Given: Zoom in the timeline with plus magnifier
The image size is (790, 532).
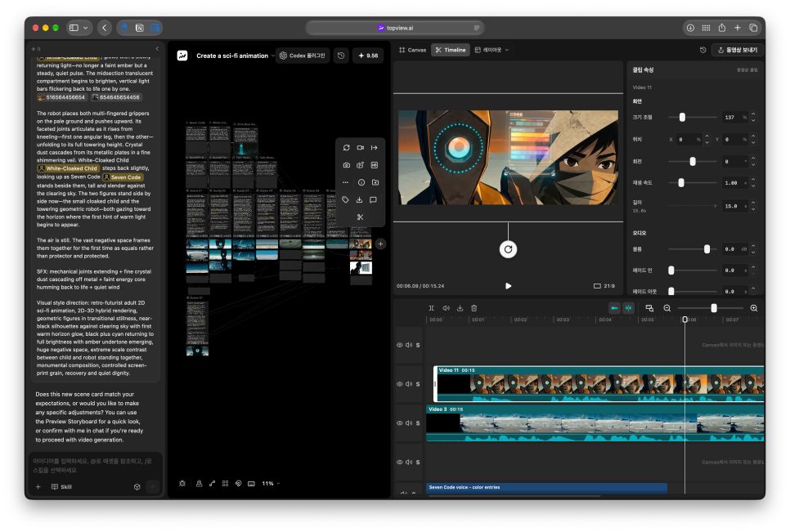Looking at the screenshot, I should click(x=754, y=308).
